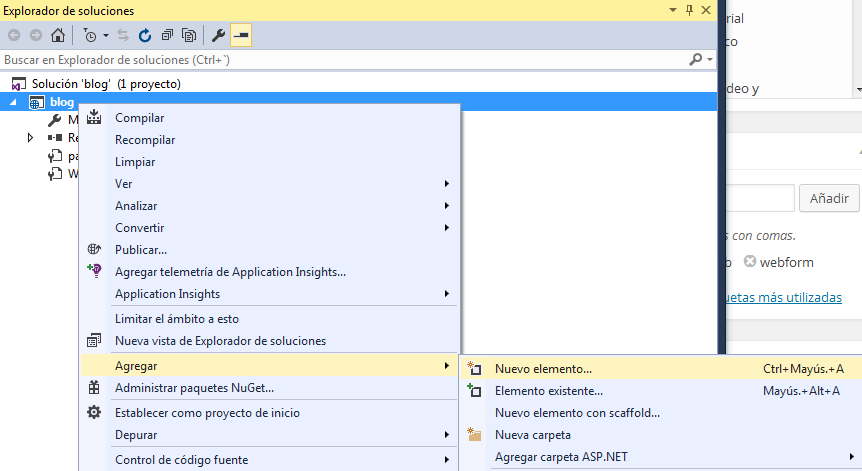
Task: Choose Compilar in the context menu
Action: 140,118
